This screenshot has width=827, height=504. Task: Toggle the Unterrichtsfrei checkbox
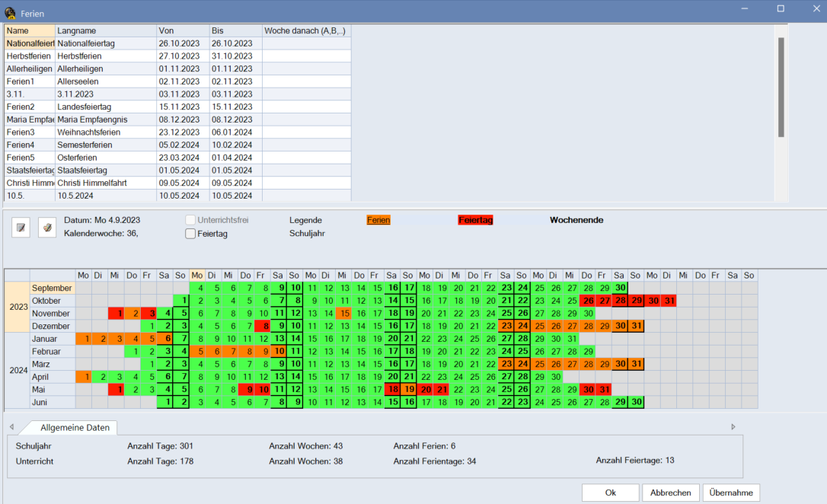point(190,220)
